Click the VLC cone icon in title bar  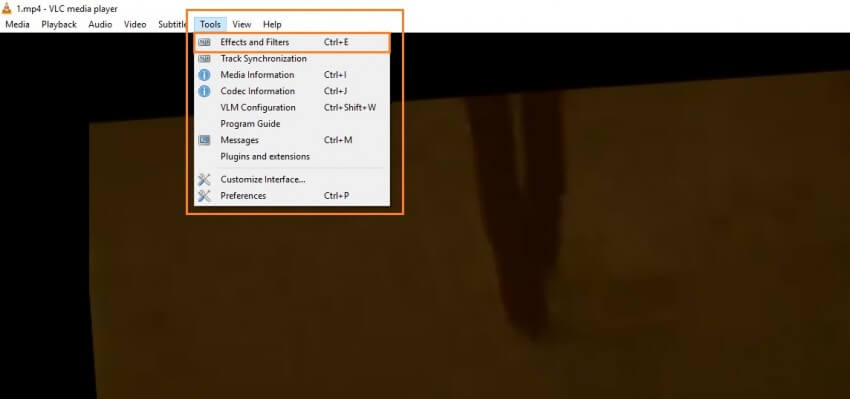coord(7,8)
